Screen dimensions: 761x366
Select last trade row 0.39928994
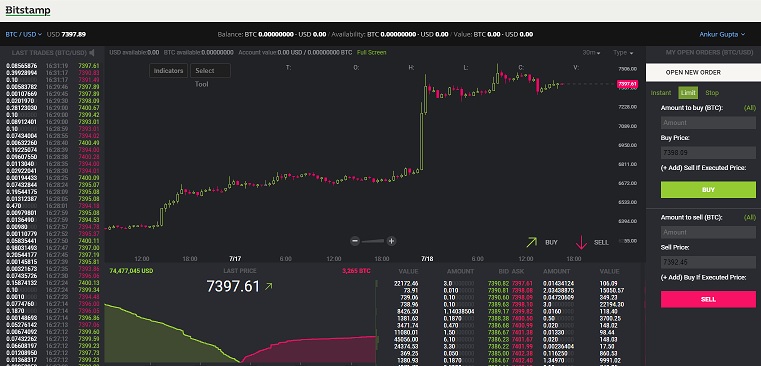point(52,73)
